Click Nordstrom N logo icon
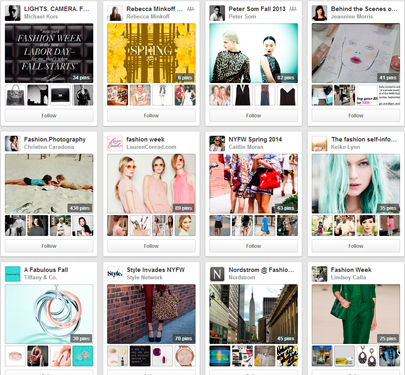Image resolution: width=405 pixels, height=375 pixels. click(x=217, y=274)
